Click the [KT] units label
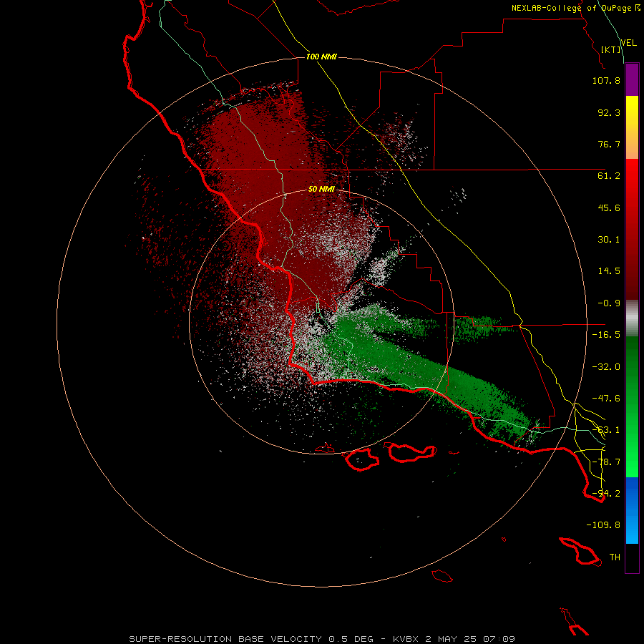Viewport: 644px width, 644px height. (611, 49)
